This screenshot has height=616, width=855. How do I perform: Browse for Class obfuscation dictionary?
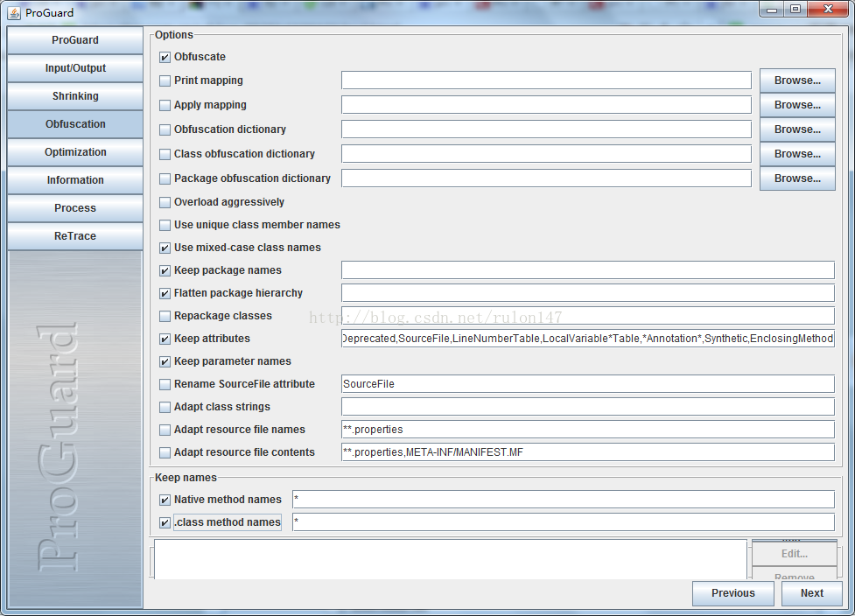(x=797, y=154)
